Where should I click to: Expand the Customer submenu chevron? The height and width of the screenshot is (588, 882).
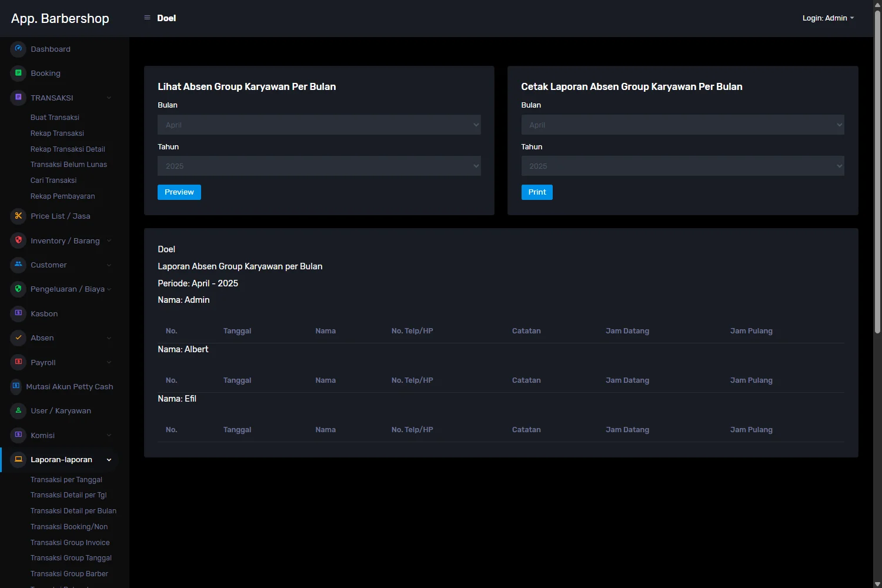point(109,265)
